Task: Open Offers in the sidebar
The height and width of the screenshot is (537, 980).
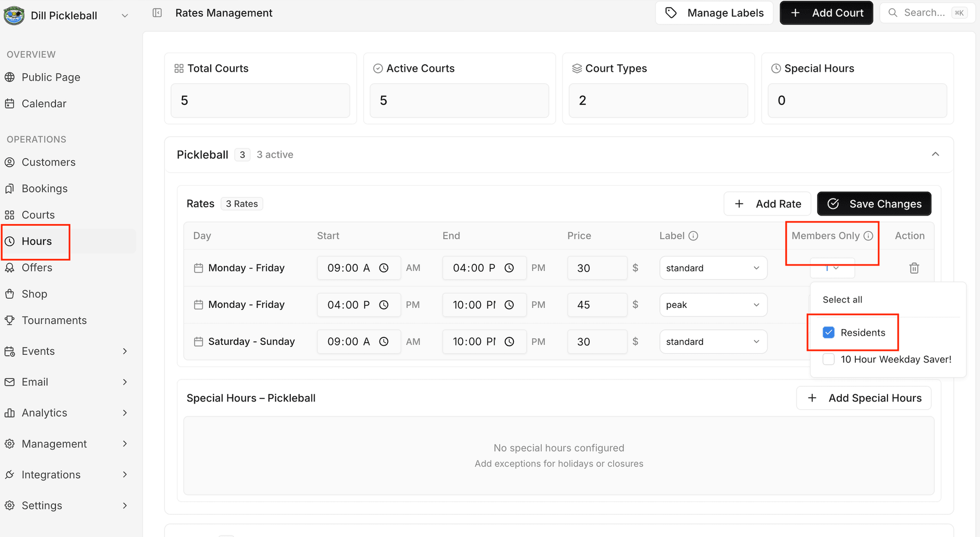Action: pos(37,268)
